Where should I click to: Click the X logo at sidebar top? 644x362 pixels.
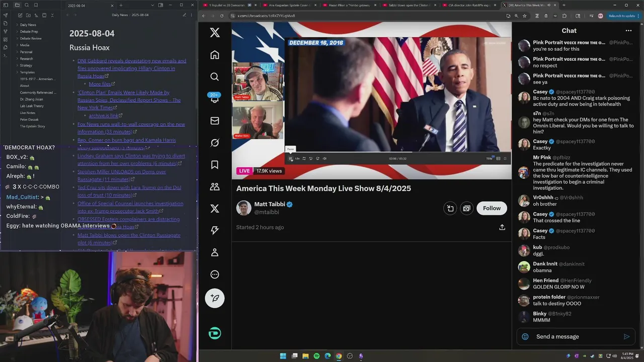tap(215, 33)
